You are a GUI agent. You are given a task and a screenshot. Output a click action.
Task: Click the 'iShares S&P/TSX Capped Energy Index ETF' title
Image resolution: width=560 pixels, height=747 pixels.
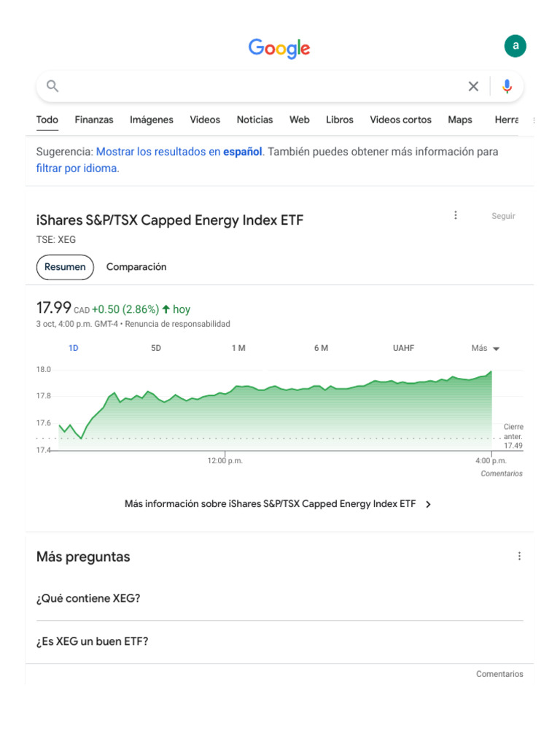pos(169,220)
